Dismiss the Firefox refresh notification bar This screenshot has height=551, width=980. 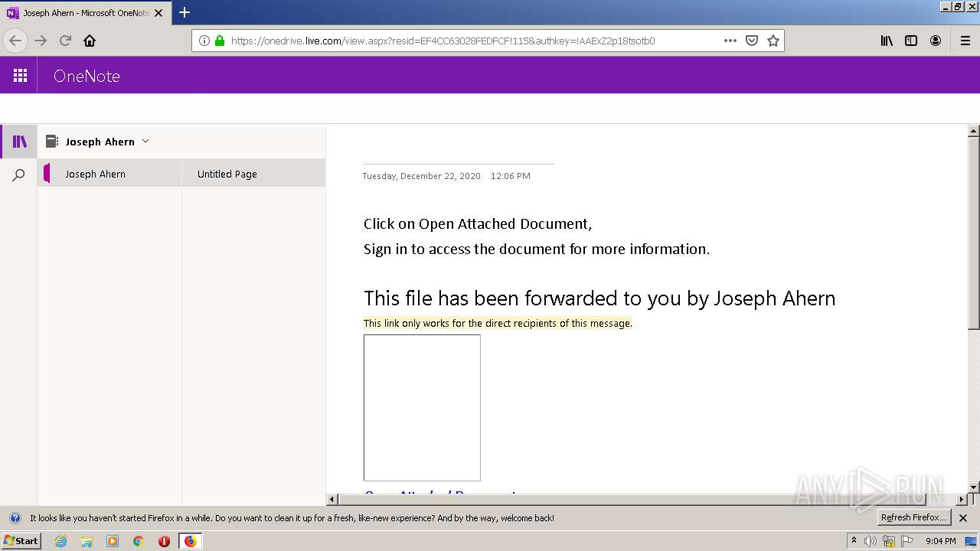pos(963,518)
